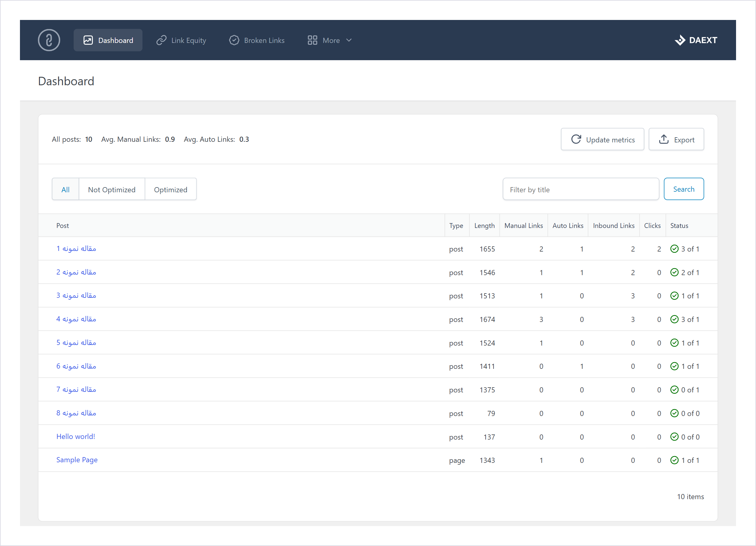Click the More grid icon
The width and height of the screenshot is (756, 546).
(312, 40)
